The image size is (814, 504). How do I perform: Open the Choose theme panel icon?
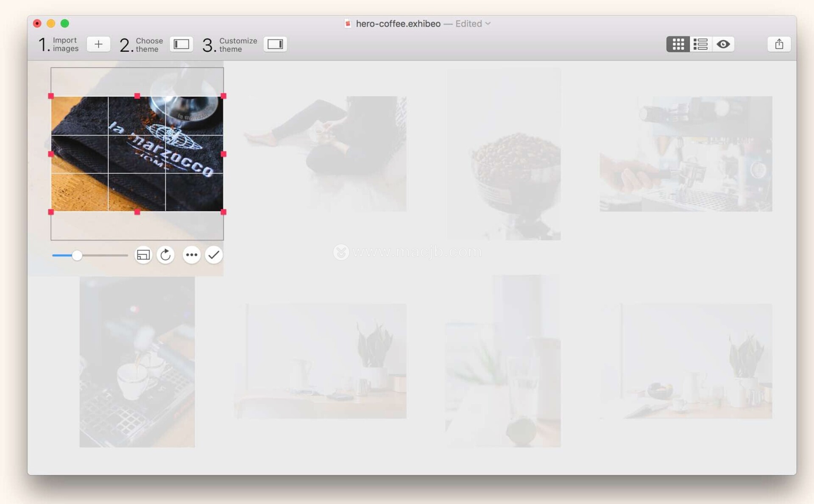pos(181,44)
